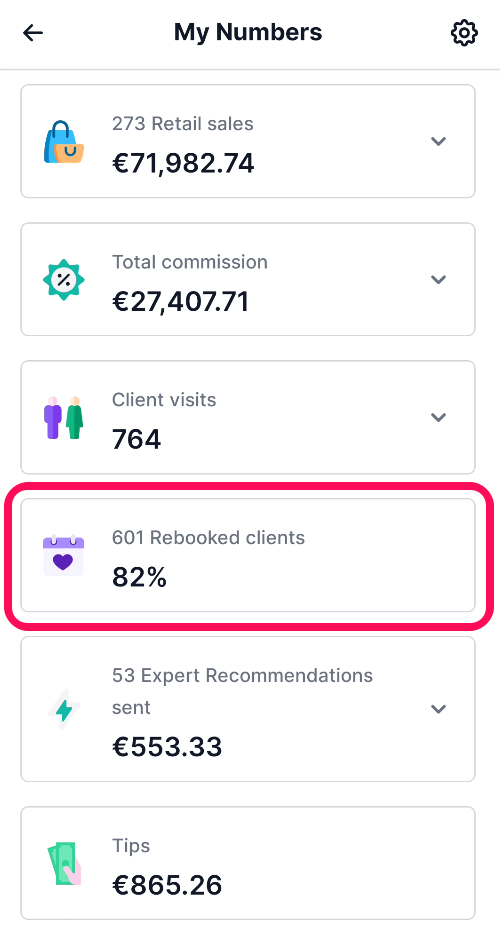The image size is (500, 939).
Task: Tap the shopping bags Retail sales icon
Action: click(63, 141)
